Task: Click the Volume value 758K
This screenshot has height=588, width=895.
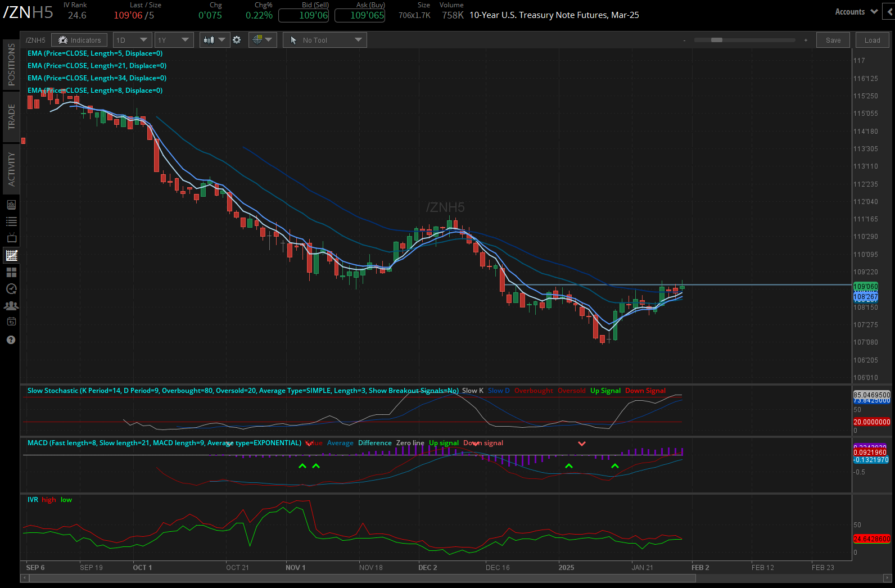Action: [453, 16]
